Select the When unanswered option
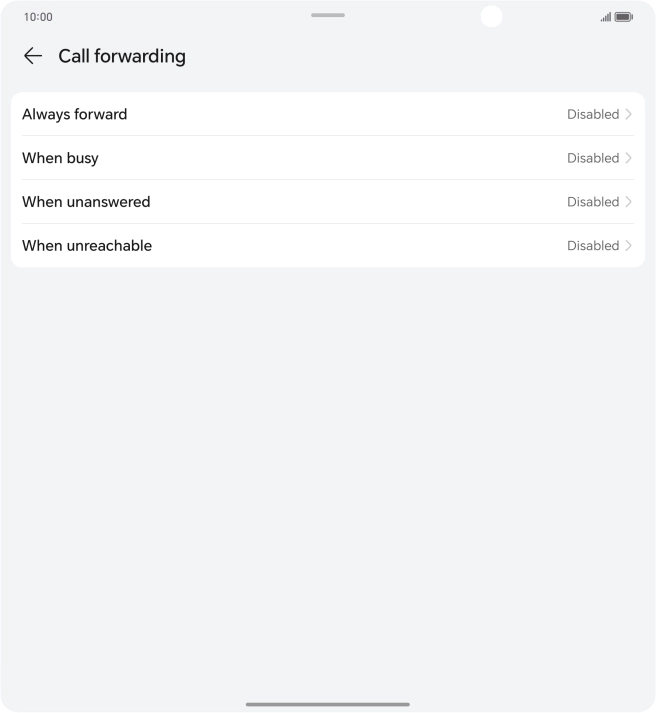Viewport: 656px width, 713px height. 86,202
